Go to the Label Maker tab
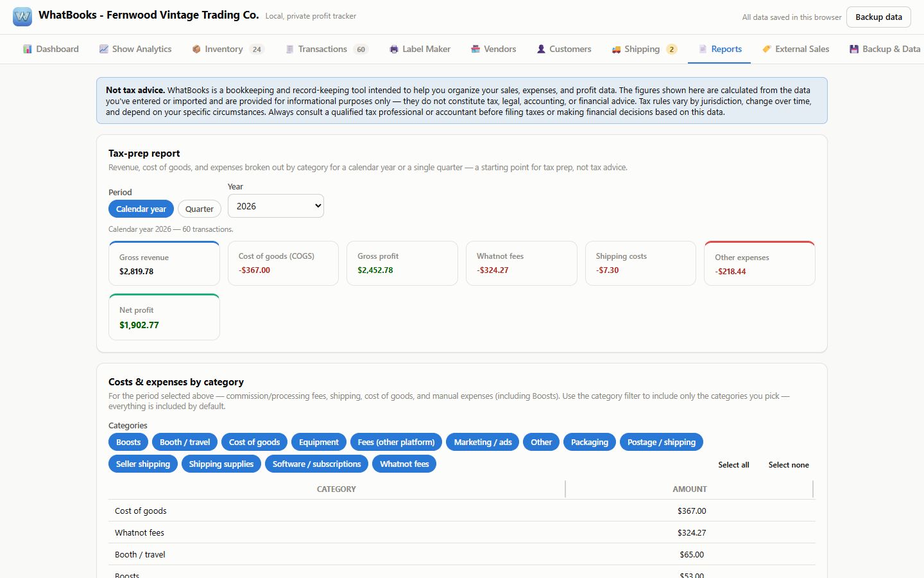The height and width of the screenshot is (578, 924). pyautogui.click(x=420, y=49)
